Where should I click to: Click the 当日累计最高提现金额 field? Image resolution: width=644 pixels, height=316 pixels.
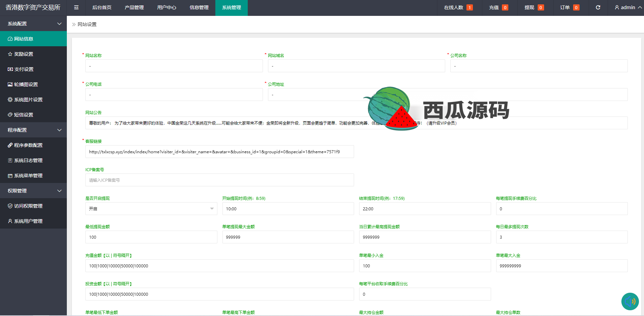tap(425, 237)
